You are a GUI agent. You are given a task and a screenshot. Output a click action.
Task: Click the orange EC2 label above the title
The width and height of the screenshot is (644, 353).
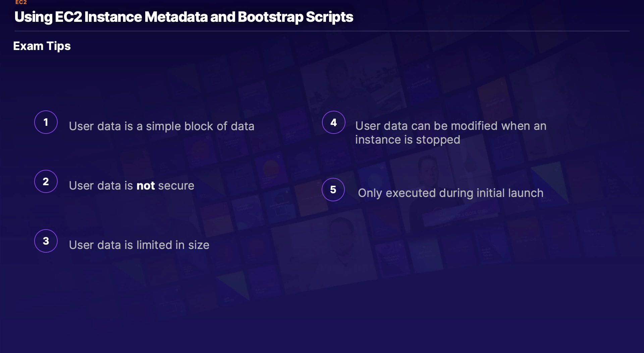tap(21, 2)
